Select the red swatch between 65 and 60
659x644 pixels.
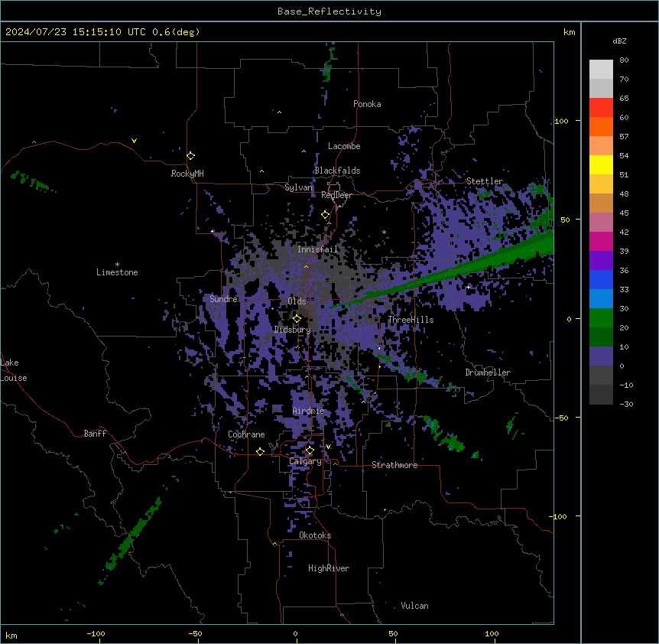tap(601, 107)
